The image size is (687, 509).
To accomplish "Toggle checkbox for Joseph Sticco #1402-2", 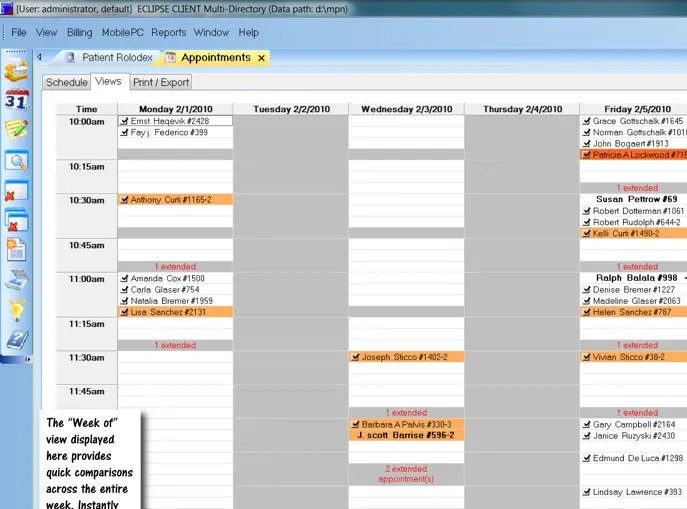I will pyautogui.click(x=356, y=357).
